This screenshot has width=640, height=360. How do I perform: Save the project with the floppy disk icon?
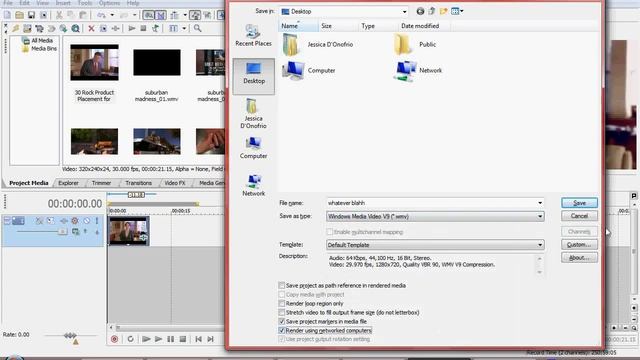(31, 15)
